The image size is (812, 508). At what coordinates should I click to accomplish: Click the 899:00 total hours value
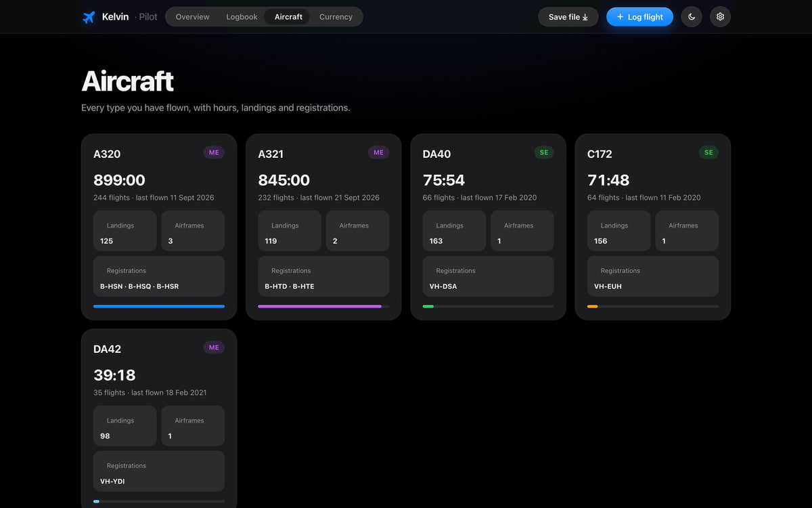pos(119,180)
